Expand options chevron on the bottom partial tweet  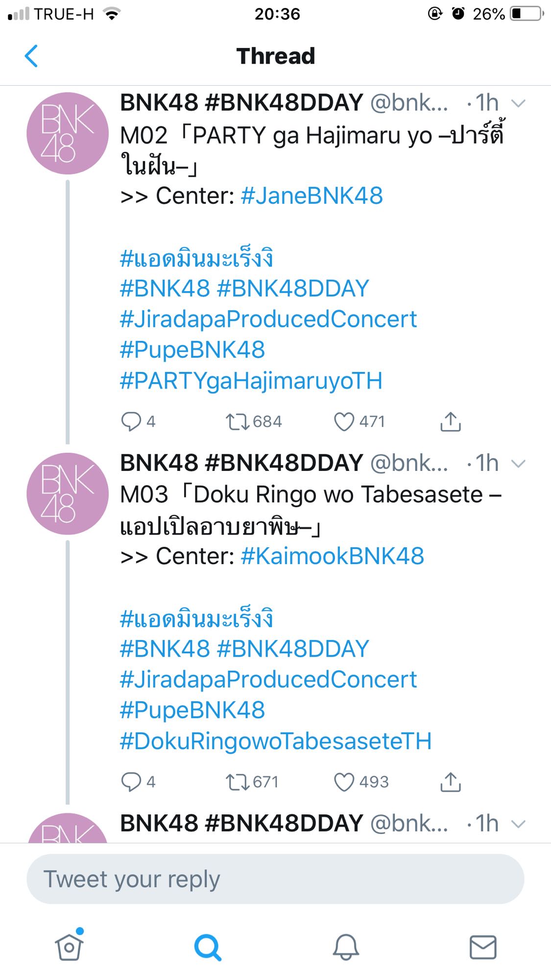click(518, 824)
